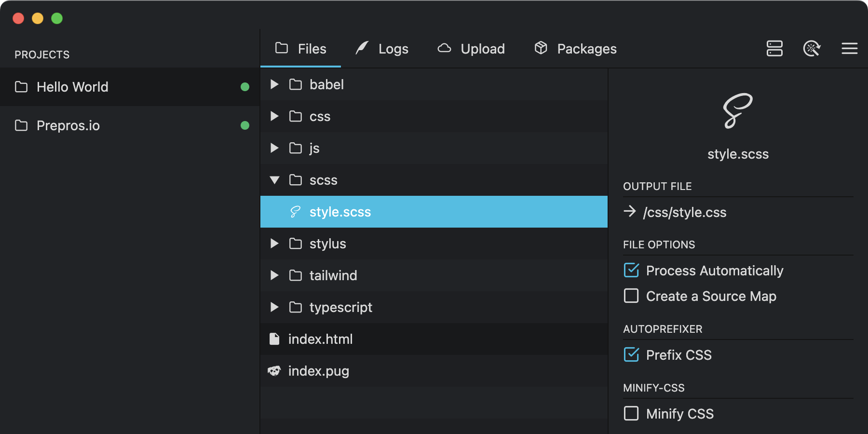Click the server icon in top toolbar

click(x=774, y=48)
